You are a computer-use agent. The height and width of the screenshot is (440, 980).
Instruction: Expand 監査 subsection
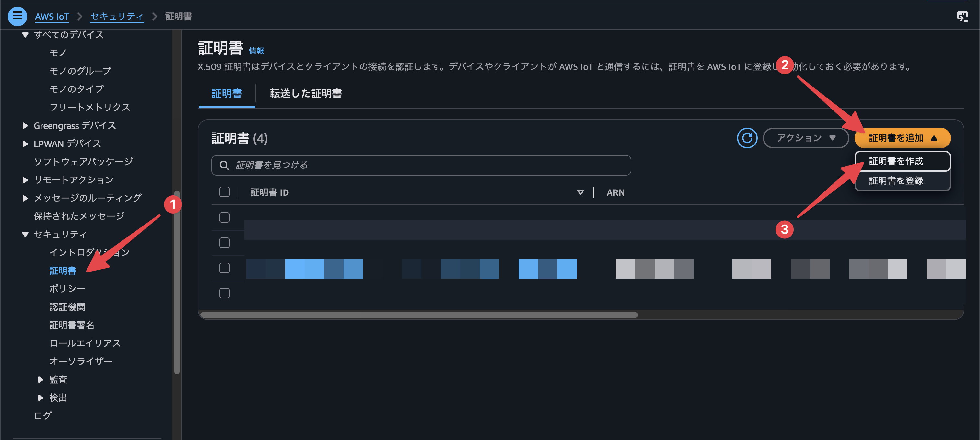click(x=41, y=379)
